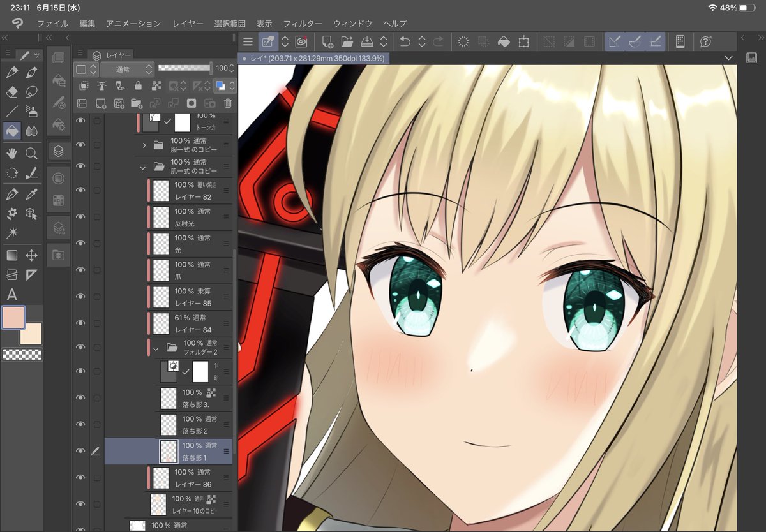This screenshot has width=766, height=532.
Task: Hide the レイヤー 82 layer
Action: 80,191
